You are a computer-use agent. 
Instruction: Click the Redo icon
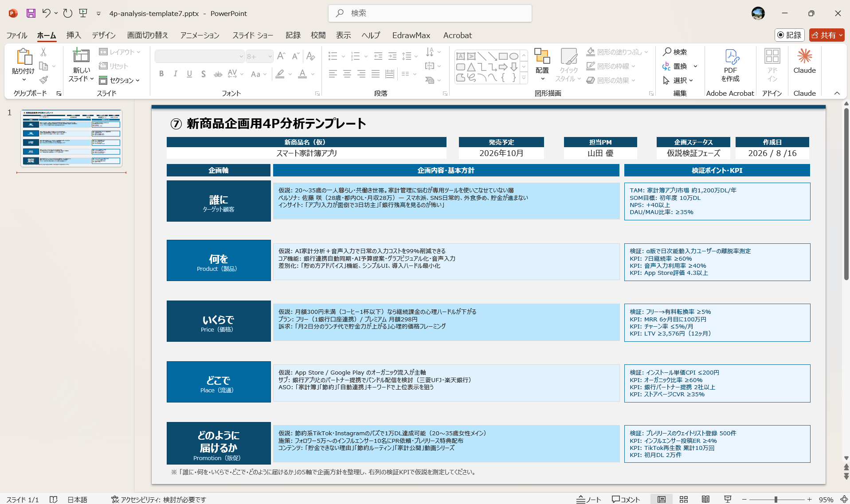[x=67, y=13]
